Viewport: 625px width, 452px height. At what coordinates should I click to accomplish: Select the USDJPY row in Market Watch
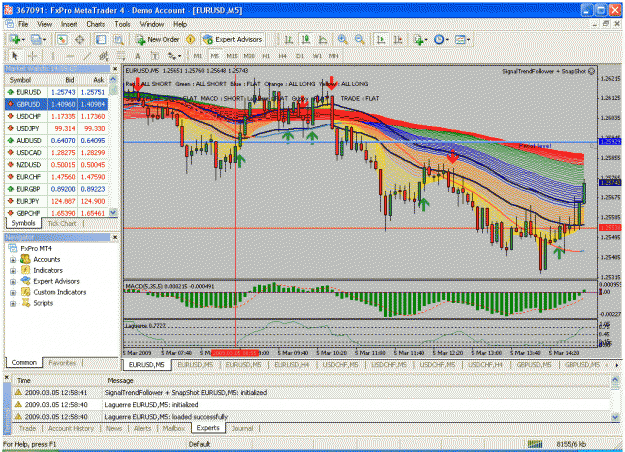coord(56,128)
